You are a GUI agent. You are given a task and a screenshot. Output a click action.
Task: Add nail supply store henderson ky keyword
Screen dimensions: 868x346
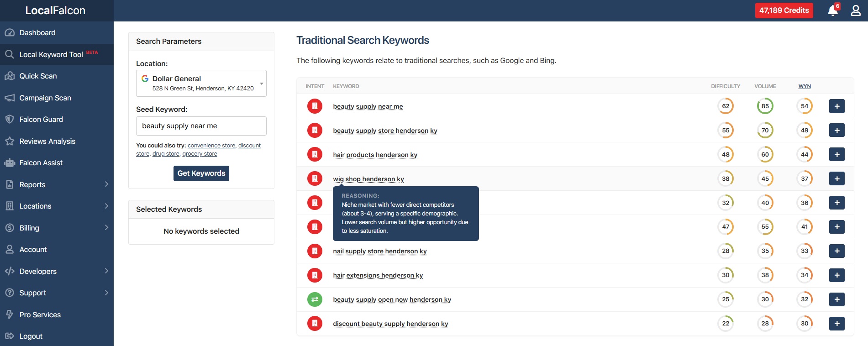click(836, 251)
